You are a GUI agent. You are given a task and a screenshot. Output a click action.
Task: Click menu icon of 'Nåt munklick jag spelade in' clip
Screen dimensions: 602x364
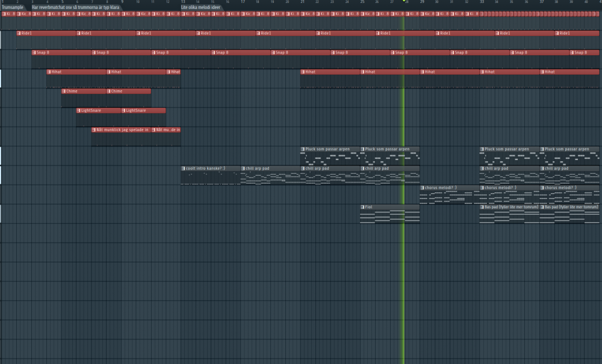(94, 129)
